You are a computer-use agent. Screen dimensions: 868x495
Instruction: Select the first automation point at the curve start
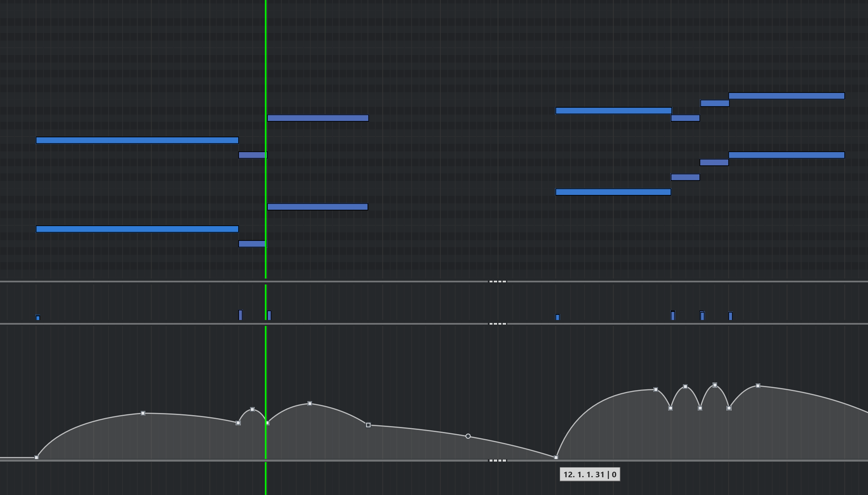(37, 457)
